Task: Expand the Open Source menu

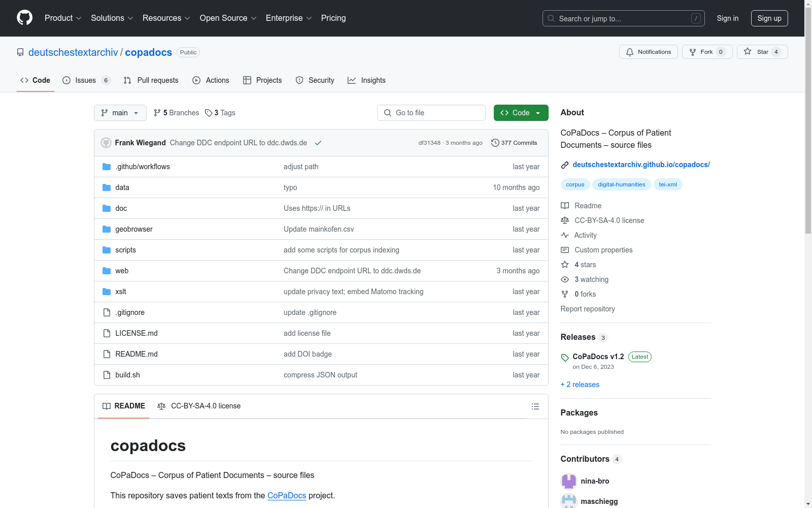Action: pyautogui.click(x=228, y=18)
